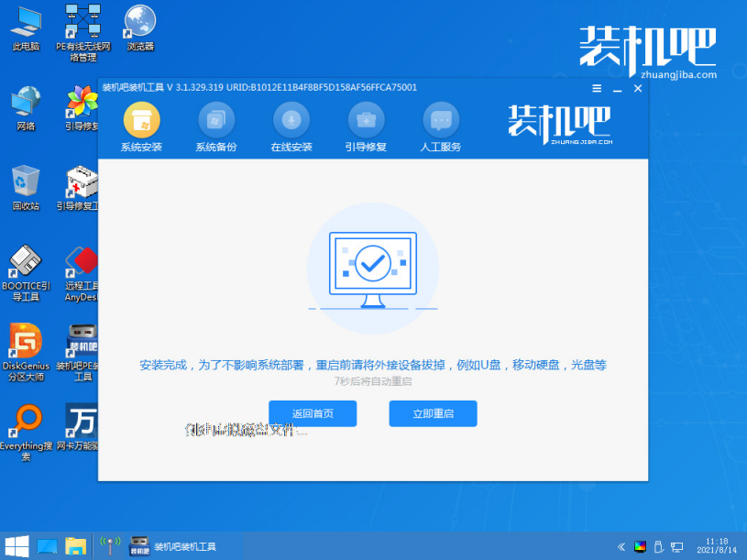The image size is (747, 560).
Task: Open PE有线无线网络管理 desktop icon
Action: (x=82, y=33)
